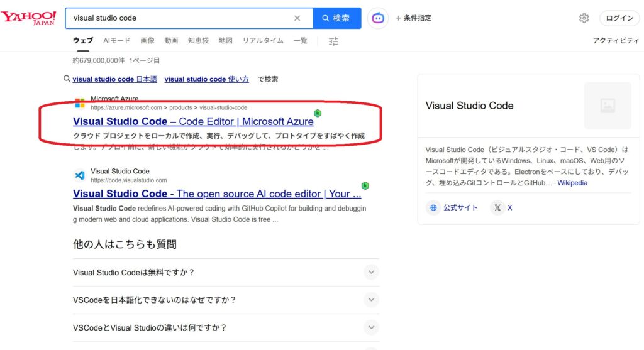The image size is (644, 350).
Task: Switch to the 画像 tab
Action: (x=147, y=41)
